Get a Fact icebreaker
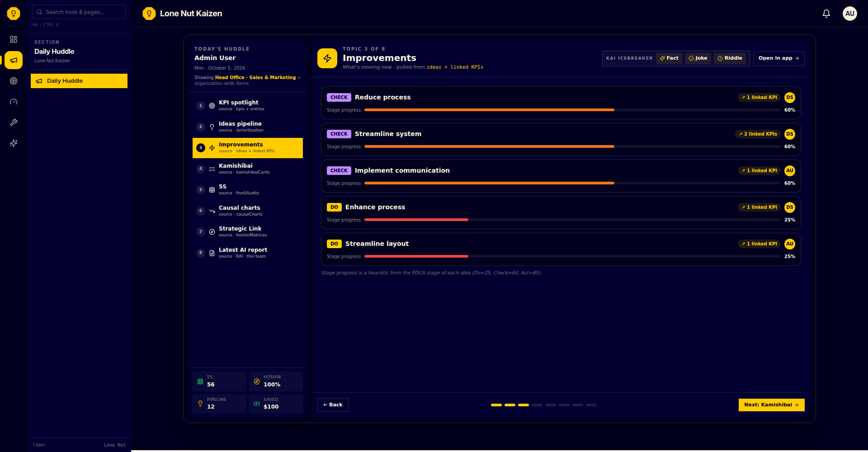The height and width of the screenshot is (452, 868). [x=669, y=58]
